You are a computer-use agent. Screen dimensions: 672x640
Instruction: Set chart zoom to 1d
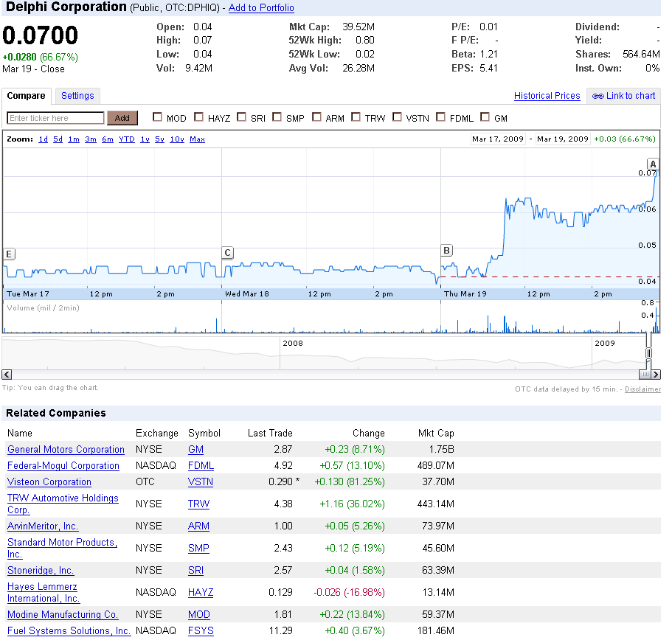(44, 139)
